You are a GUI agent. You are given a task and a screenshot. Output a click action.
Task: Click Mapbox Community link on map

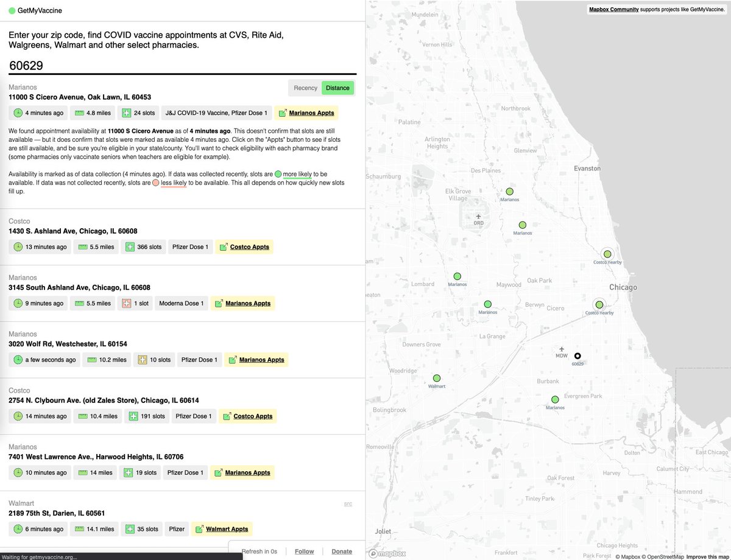613,10
